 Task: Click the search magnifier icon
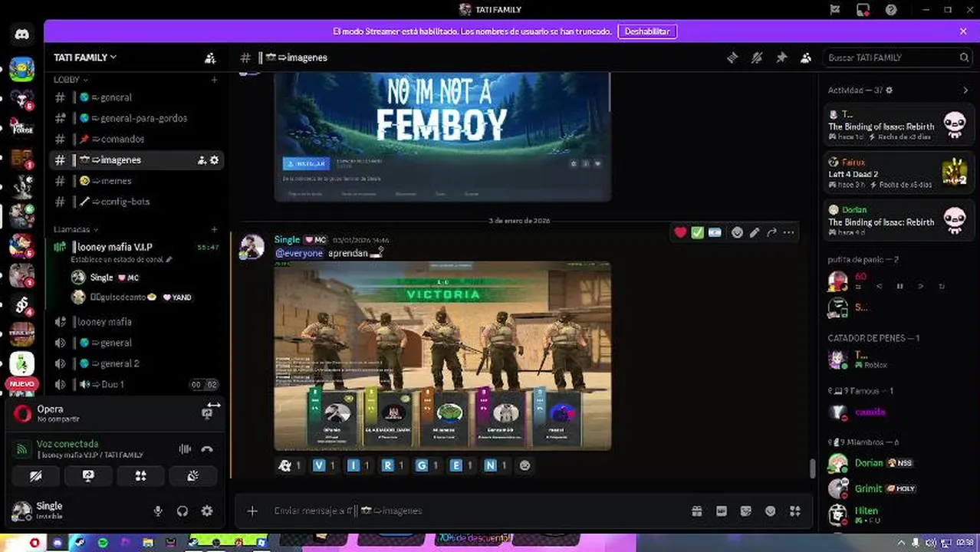pos(964,58)
